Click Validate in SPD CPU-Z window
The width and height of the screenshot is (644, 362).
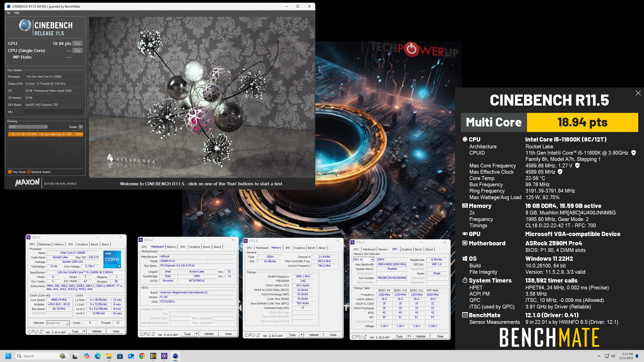tap(421, 336)
